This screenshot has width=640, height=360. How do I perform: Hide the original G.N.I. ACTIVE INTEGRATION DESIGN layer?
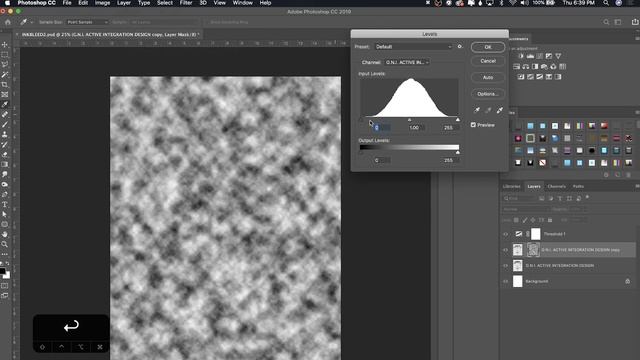506,266
